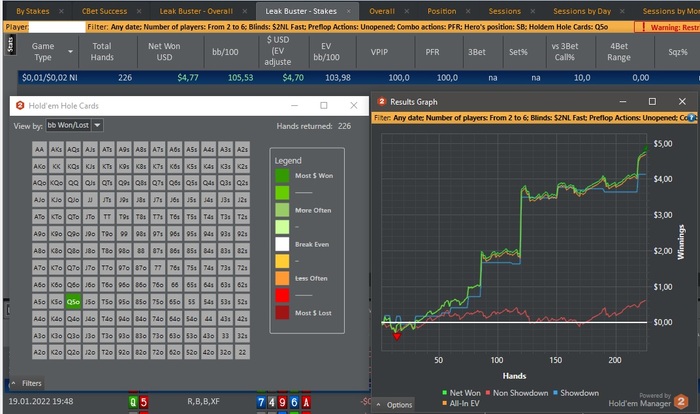The height and width of the screenshot is (414, 700).
Task: Expand the Filters panel in Hole Cards window
Action: click(26, 383)
